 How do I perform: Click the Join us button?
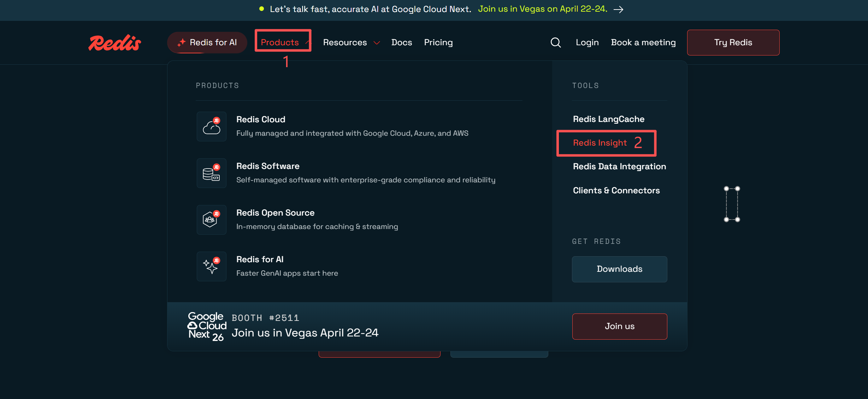click(619, 326)
